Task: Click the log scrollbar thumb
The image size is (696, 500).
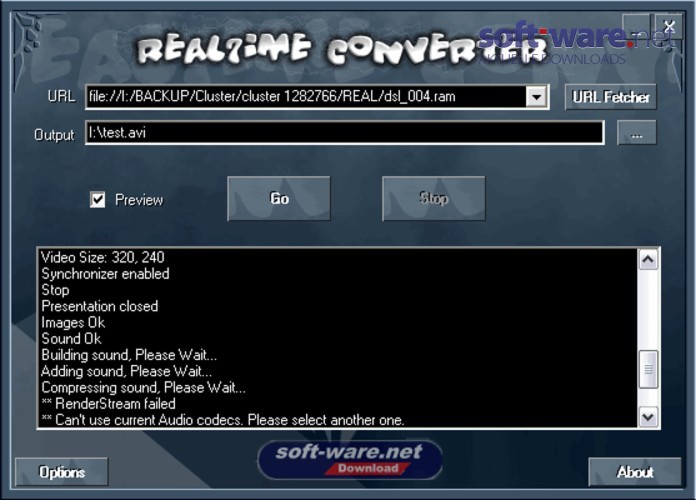Action: 648,369
